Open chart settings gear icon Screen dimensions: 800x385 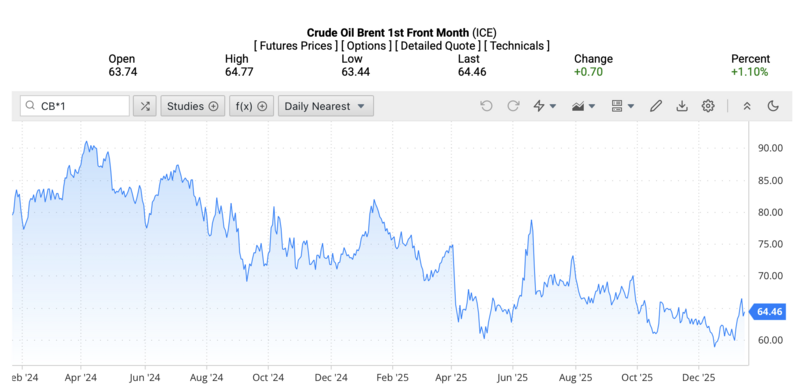pyautogui.click(x=708, y=106)
